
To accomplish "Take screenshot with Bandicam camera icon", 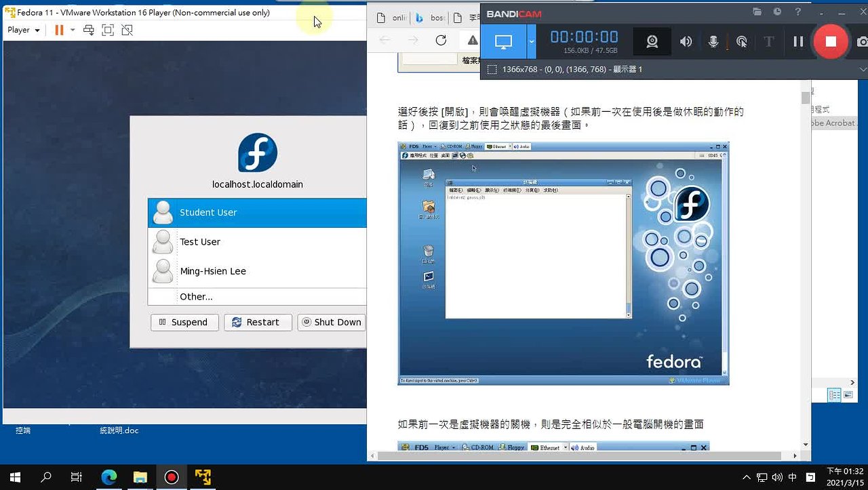I will [x=863, y=42].
